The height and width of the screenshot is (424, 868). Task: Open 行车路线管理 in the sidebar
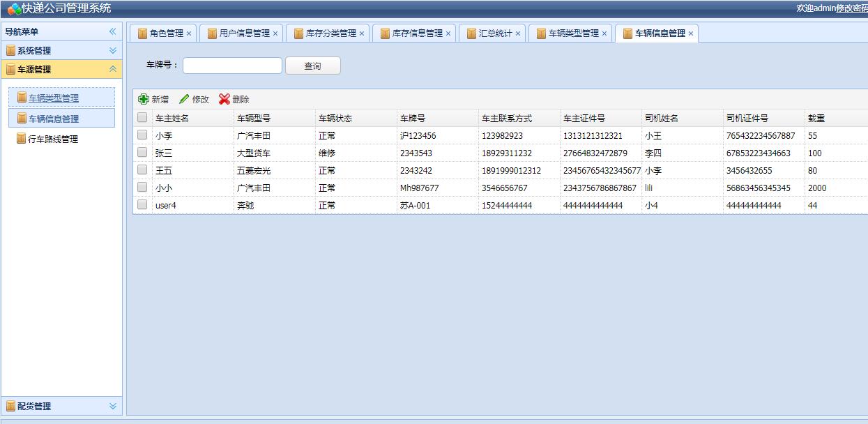coord(52,139)
